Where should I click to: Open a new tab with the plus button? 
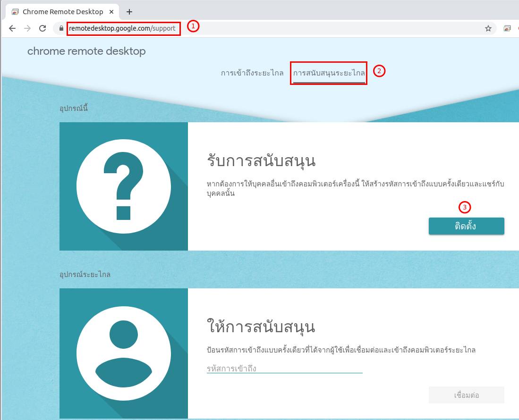(129, 12)
